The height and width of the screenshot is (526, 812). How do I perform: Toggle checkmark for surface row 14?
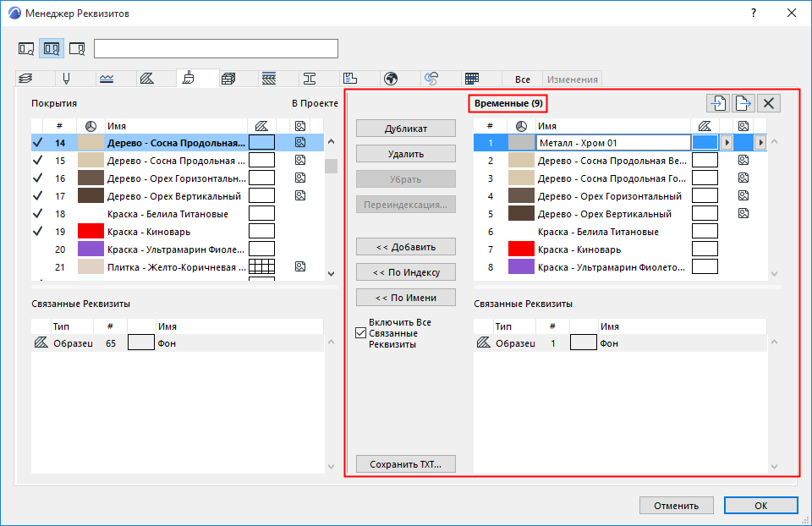point(38,142)
